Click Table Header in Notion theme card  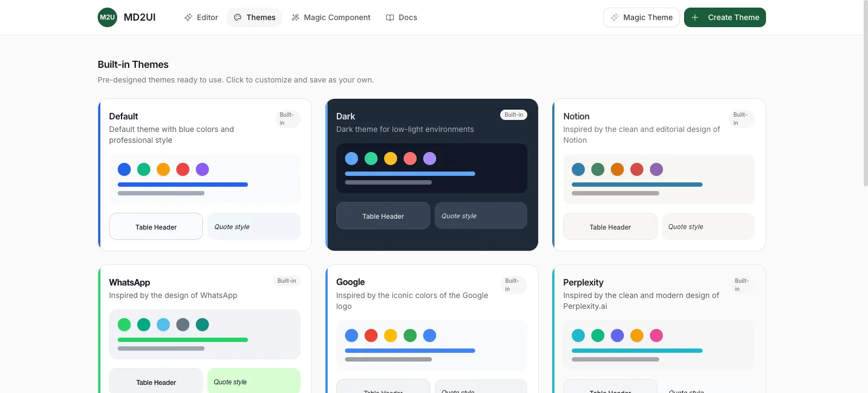[x=610, y=226]
